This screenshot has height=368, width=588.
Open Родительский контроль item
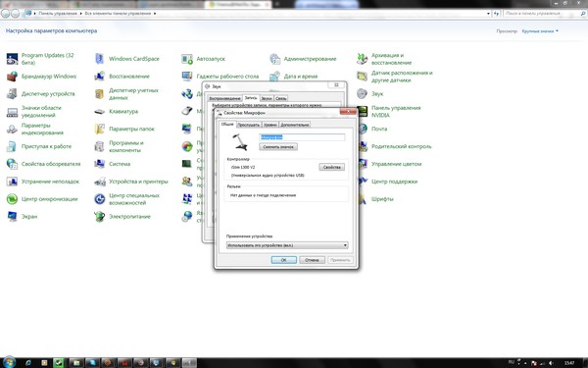point(394,146)
